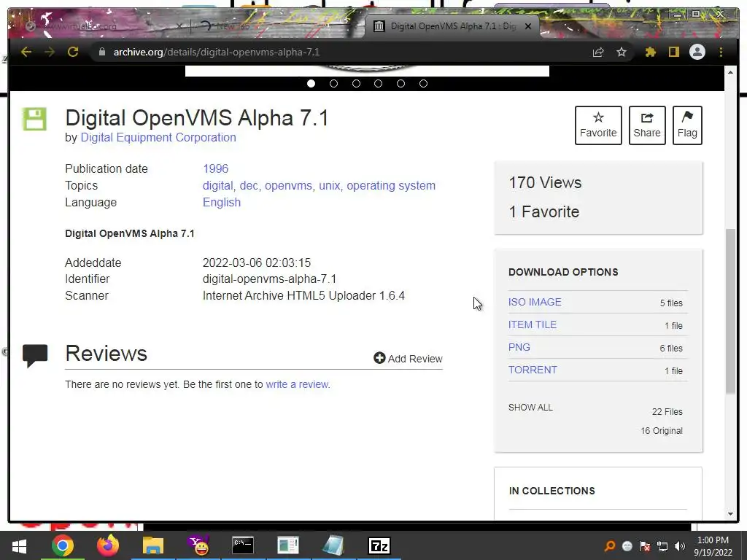Click the flag tray icon with red X

tap(645, 546)
